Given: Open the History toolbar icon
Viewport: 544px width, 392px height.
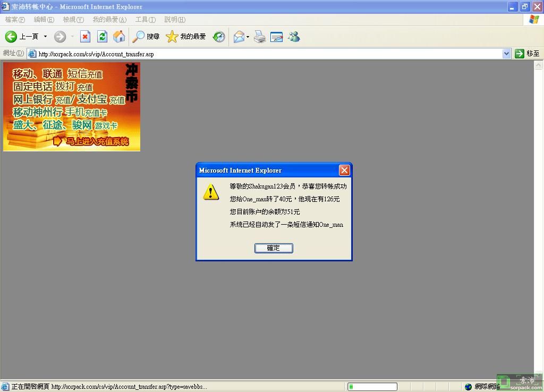Looking at the screenshot, I should click(219, 37).
